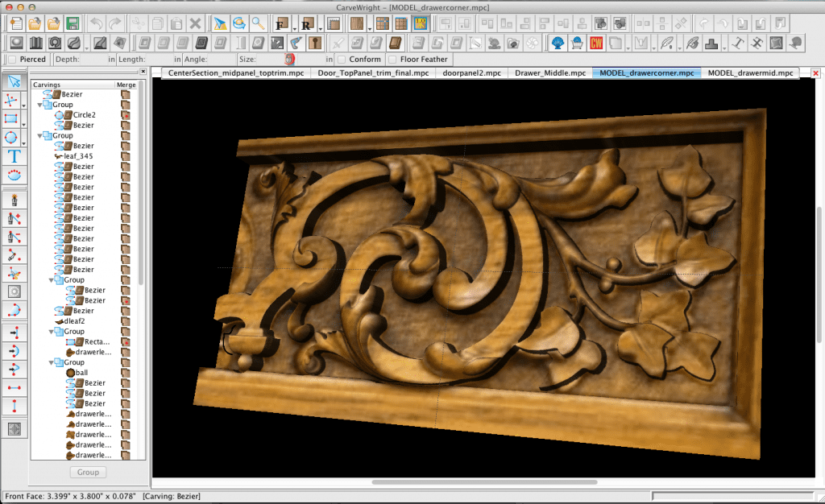The image size is (825, 504).
Task: Select the Text tool in left toolbar
Action: [x=14, y=155]
